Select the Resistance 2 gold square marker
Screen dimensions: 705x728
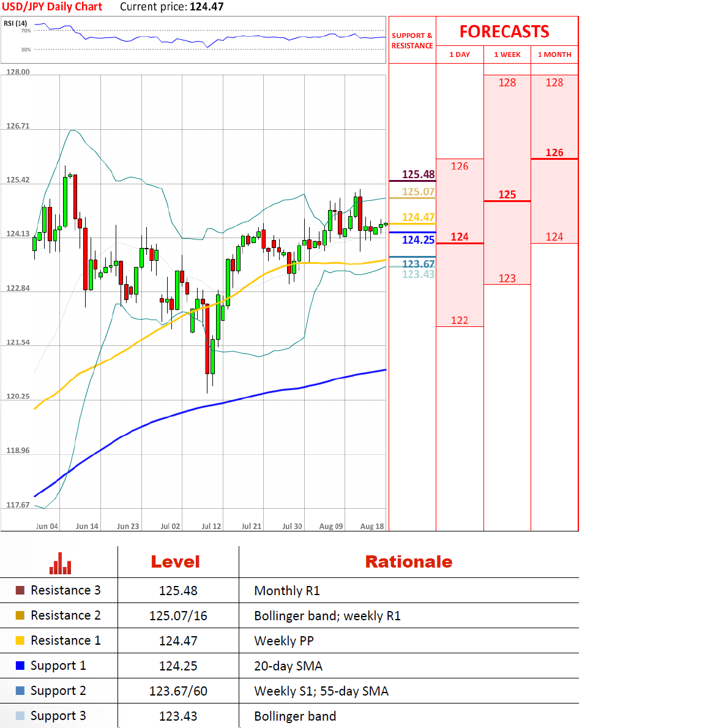pyautogui.click(x=20, y=615)
